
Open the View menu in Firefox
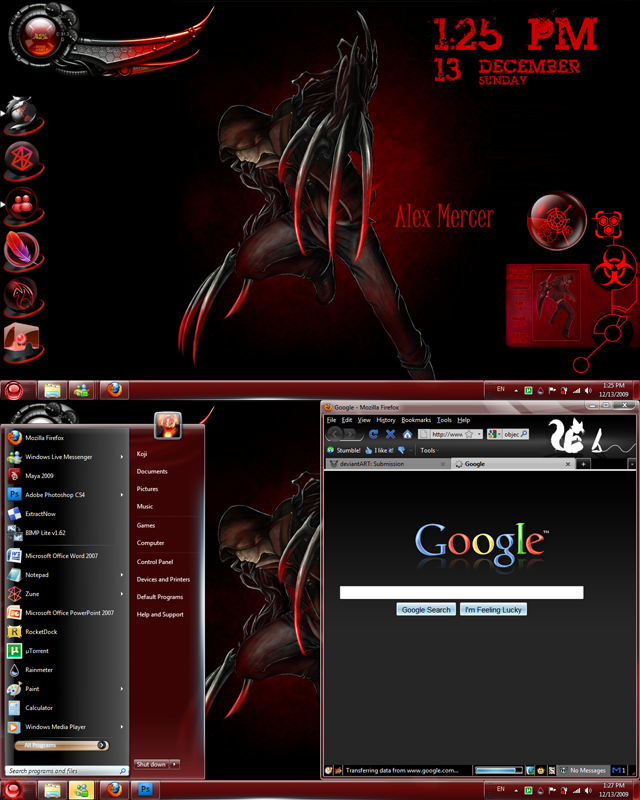364,420
